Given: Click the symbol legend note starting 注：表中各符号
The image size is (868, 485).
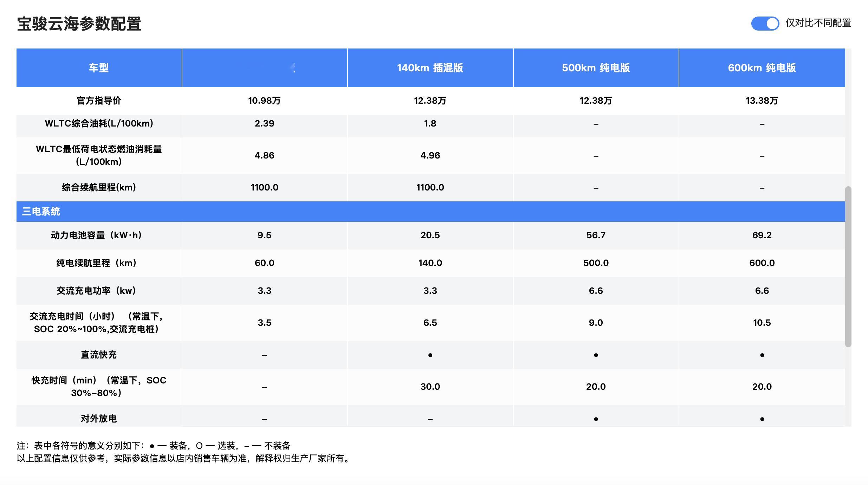Looking at the screenshot, I should pos(154,446).
